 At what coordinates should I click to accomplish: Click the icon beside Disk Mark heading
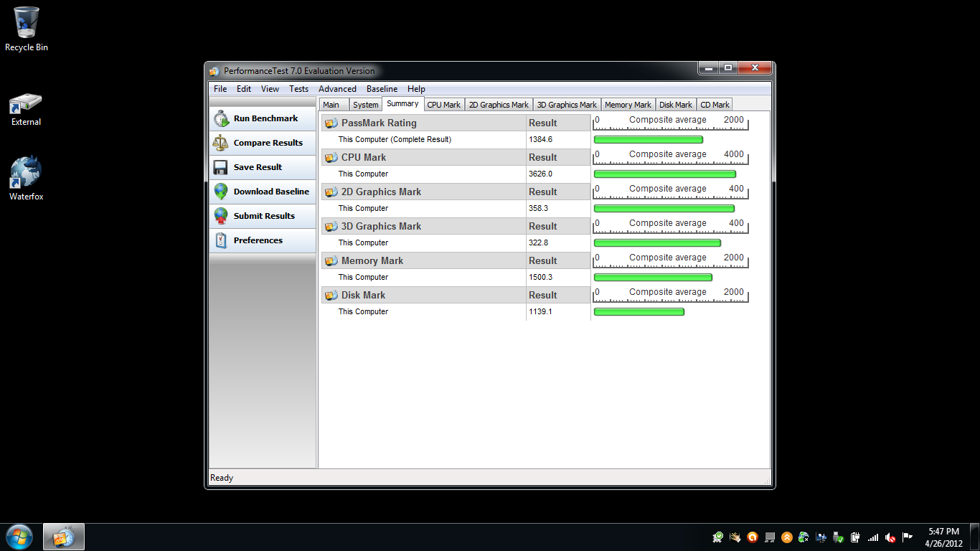(x=331, y=295)
